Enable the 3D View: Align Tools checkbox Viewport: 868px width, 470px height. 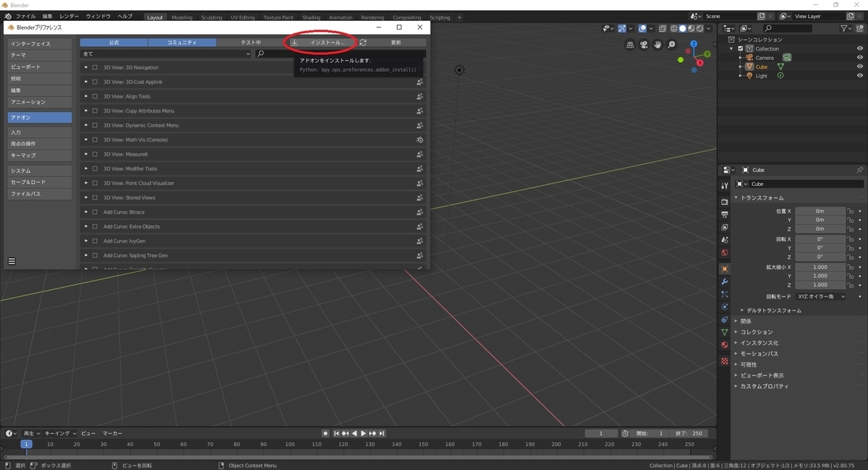(95, 96)
